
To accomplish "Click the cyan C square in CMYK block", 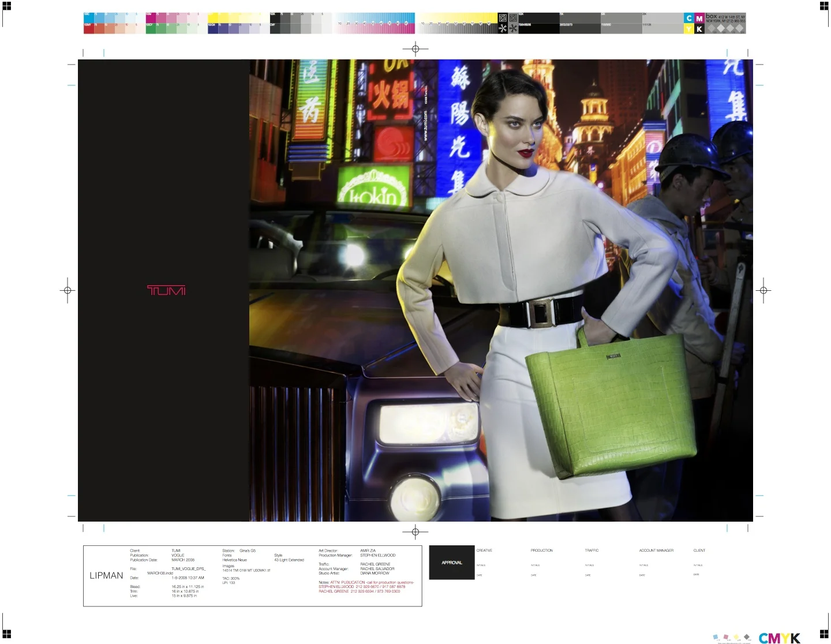I will point(689,18).
